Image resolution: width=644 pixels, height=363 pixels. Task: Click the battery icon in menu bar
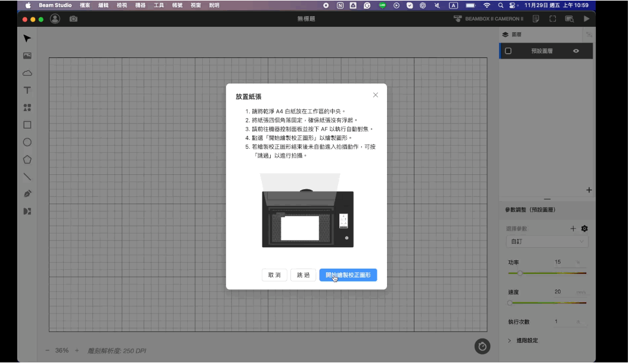[470, 5]
